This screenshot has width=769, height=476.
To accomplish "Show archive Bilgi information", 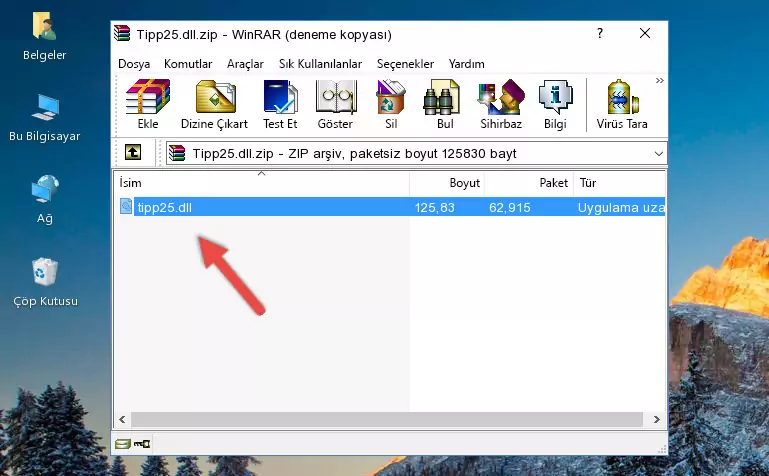I will 555,104.
